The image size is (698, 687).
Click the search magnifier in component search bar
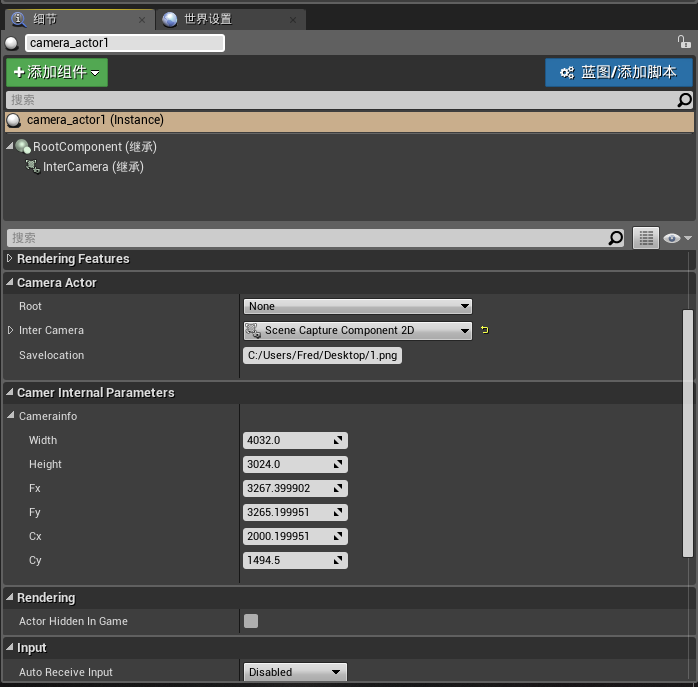point(684,100)
